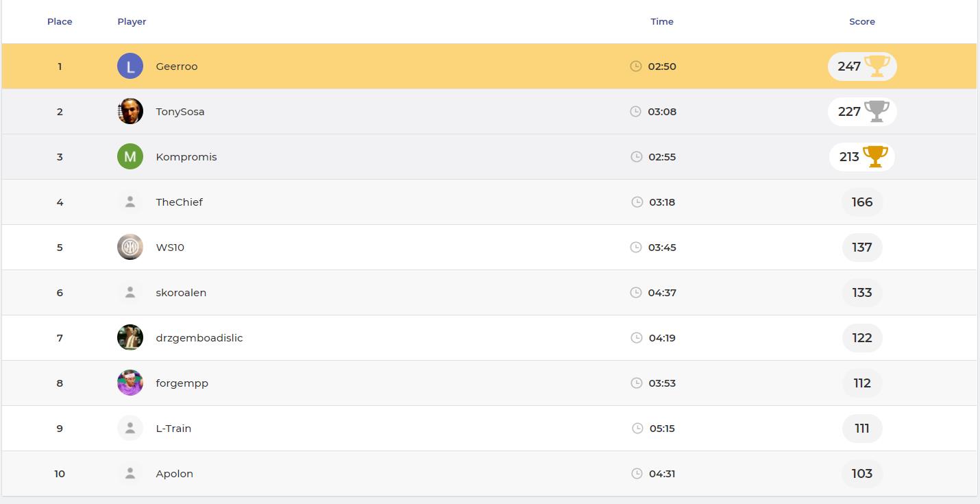Image resolution: width=980 pixels, height=504 pixels.
Task: Click the silver trophy beside score 227
Action: (877, 111)
